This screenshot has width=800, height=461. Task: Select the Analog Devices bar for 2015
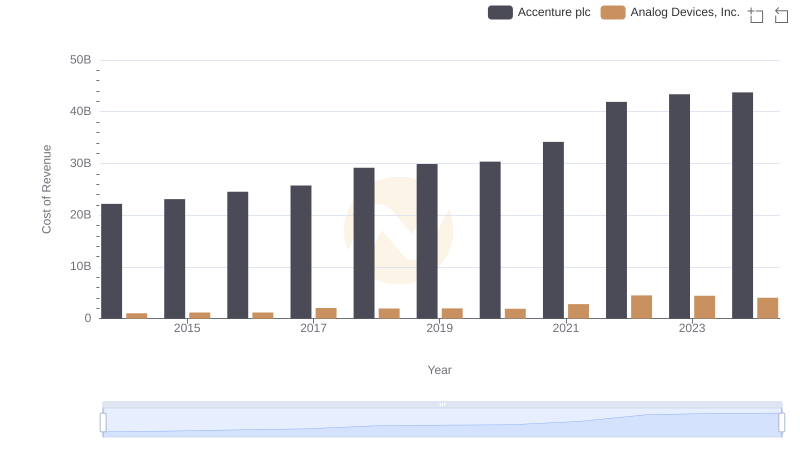(199, 315)
